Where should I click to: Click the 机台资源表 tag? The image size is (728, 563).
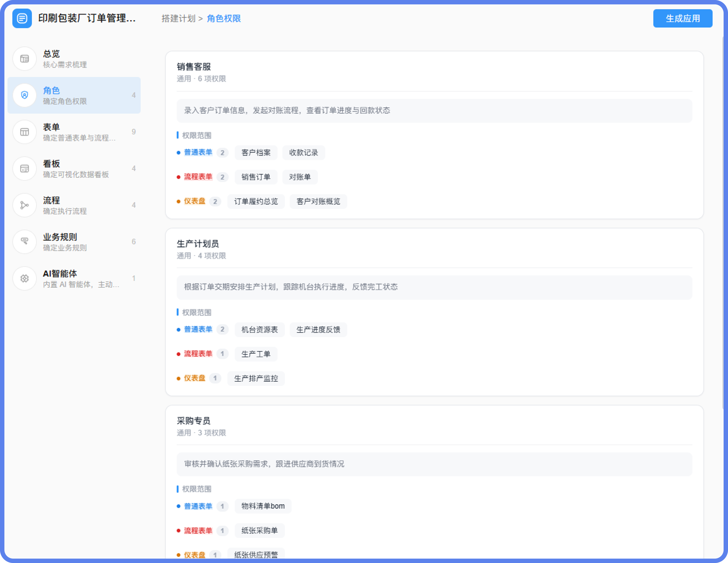point(260,329)
